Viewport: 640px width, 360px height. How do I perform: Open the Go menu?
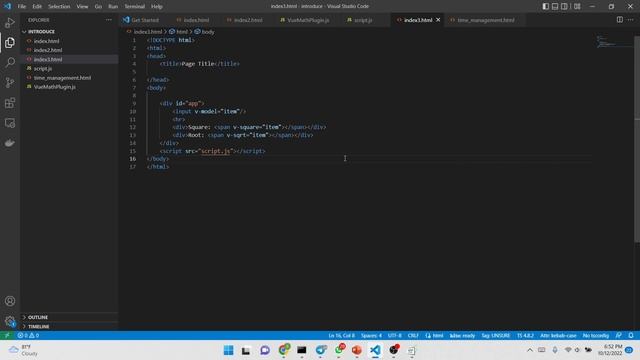[x=98, y=6]
